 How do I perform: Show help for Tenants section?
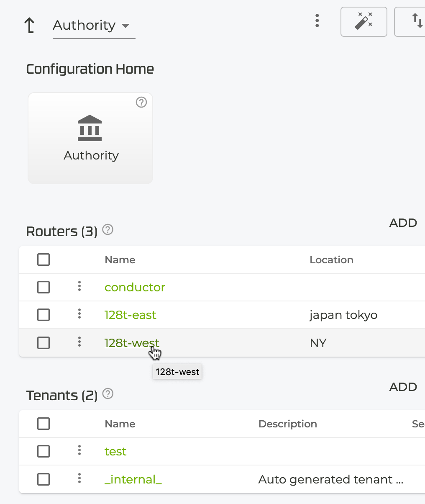tap(108, 394)
